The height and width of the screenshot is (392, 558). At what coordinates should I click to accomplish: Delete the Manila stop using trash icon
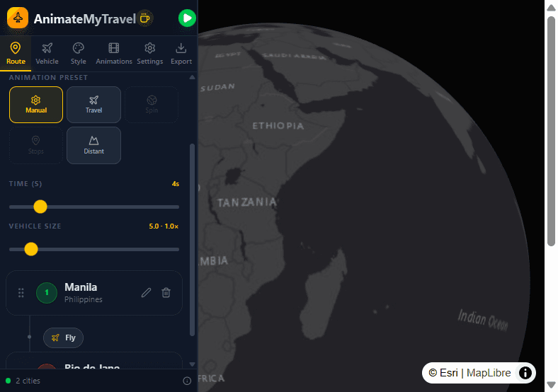pos(166,292)
